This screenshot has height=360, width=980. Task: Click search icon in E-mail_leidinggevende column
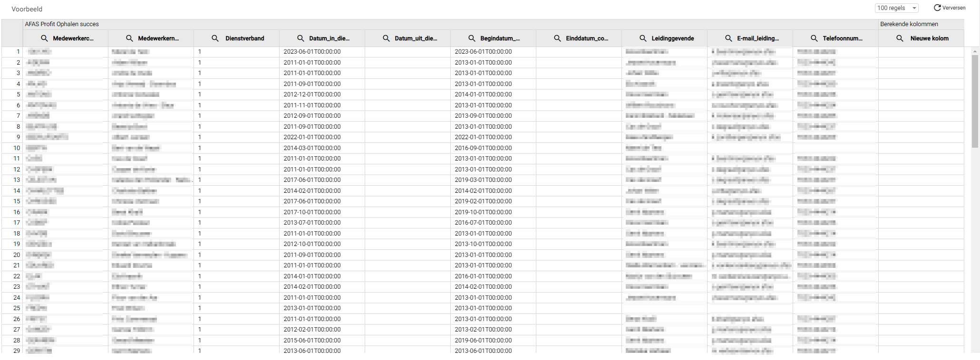coord(728,38)
